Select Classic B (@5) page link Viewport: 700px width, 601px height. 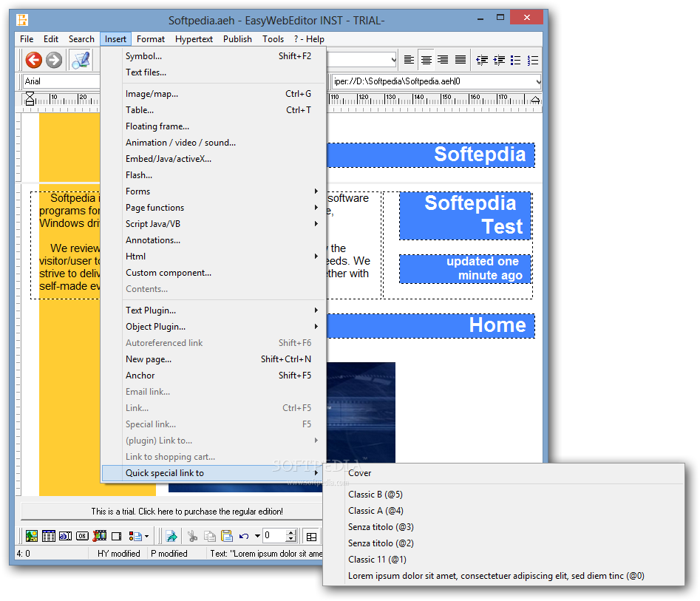(503, 495)
